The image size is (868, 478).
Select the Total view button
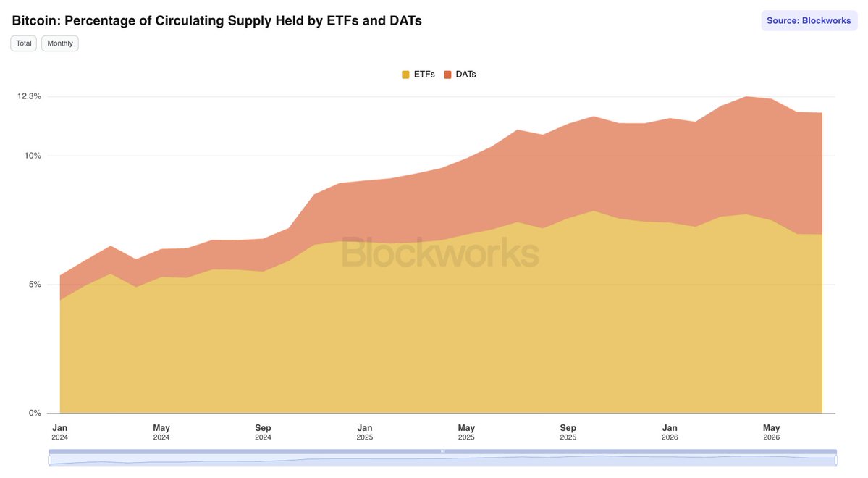[24, 43]
